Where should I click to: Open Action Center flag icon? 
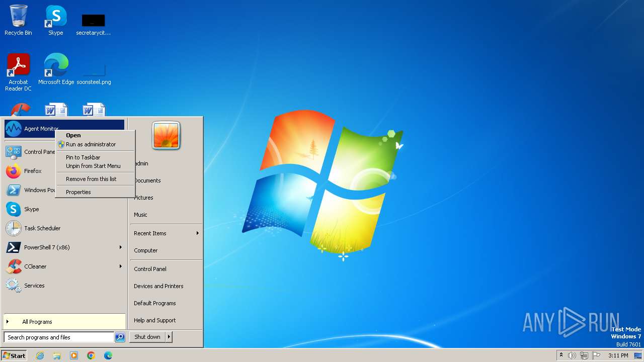point(596,355)
